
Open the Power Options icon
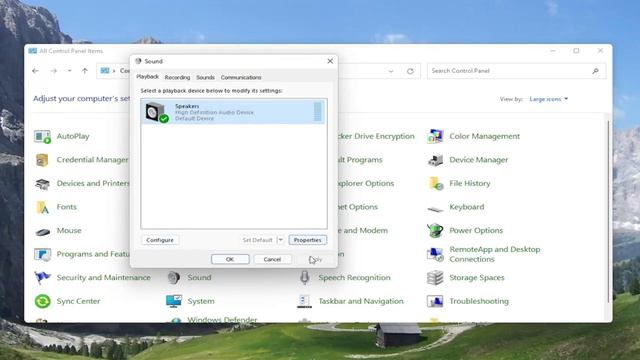435,231
